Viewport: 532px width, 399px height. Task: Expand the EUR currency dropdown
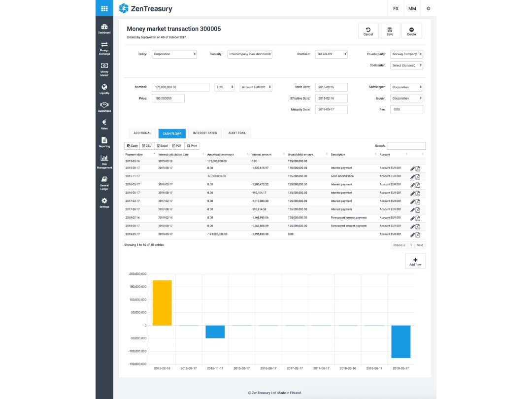coord(225,87)
